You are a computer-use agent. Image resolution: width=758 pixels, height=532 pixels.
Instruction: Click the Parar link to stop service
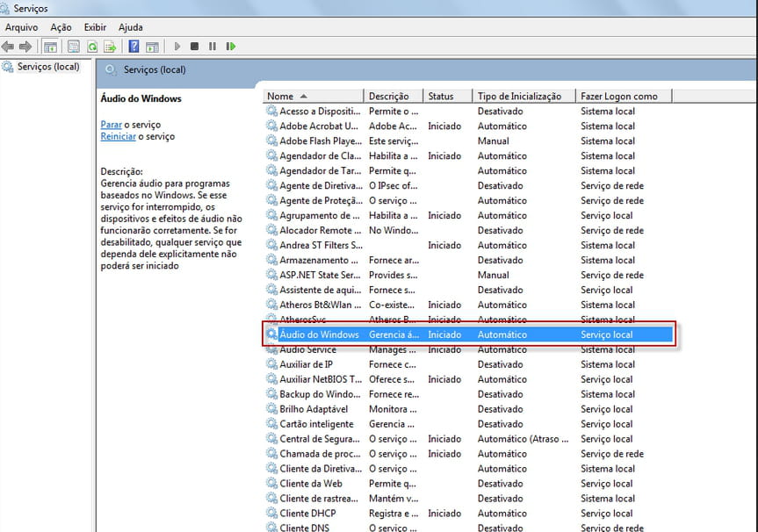coord(111,125)
